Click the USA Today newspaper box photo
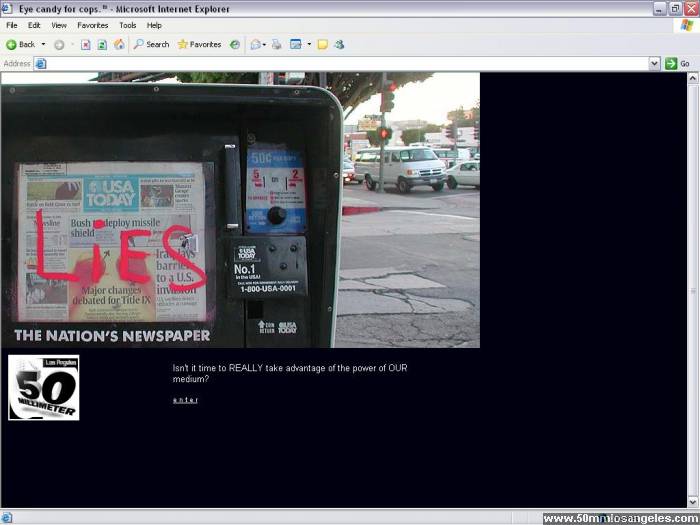 tap(240, 210)
